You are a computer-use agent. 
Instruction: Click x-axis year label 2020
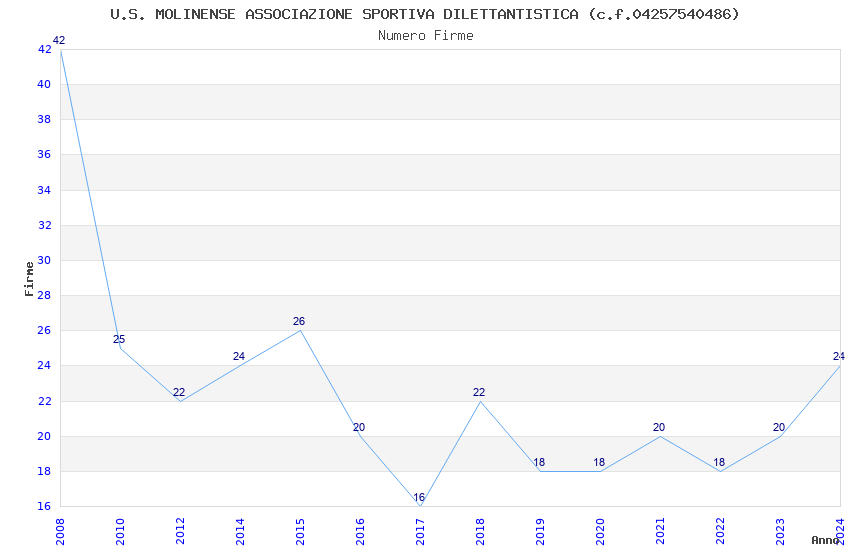click(600, 532)
